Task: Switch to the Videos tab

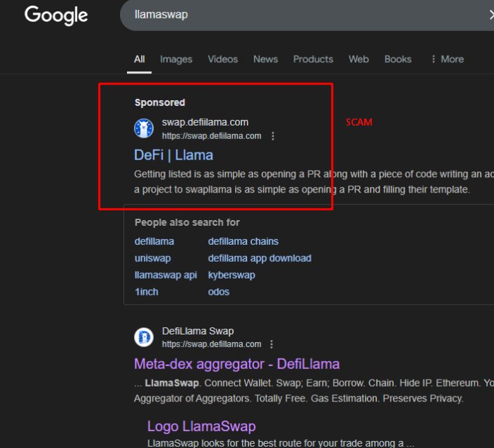Action: click(x=223, y=59)
